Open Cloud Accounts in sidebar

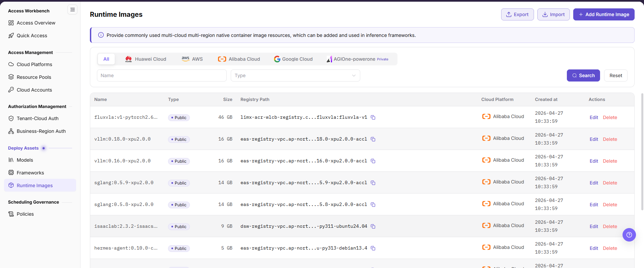coord(40,90)
